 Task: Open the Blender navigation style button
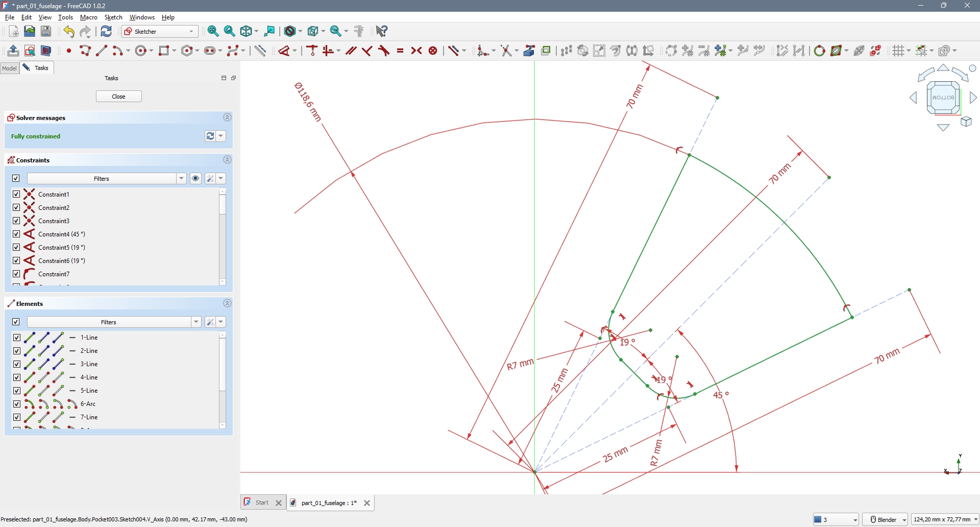pyautogui.click(x=885, y=519)
